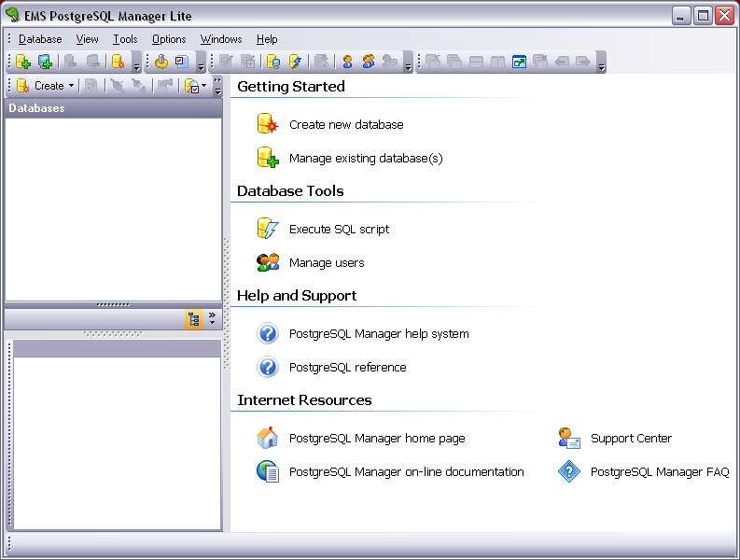This screenshot has height=560, width=740.
Task: Click the checklist options toolbar icon
Action: pos(182,62)
